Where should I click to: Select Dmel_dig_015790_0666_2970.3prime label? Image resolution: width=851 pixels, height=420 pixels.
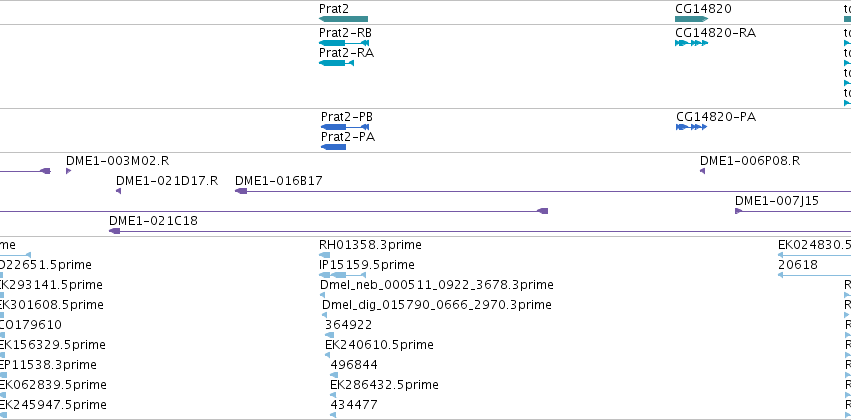click(x=437, y=305)
